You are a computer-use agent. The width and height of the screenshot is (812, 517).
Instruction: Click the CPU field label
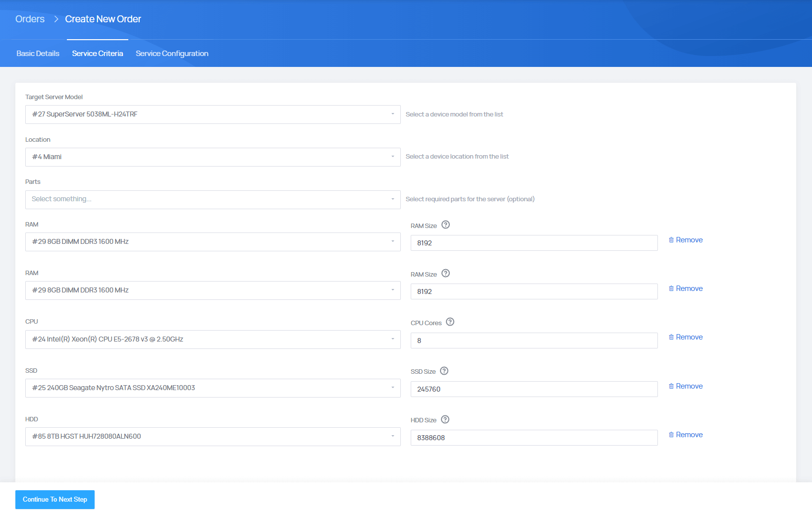click(32, 322)
